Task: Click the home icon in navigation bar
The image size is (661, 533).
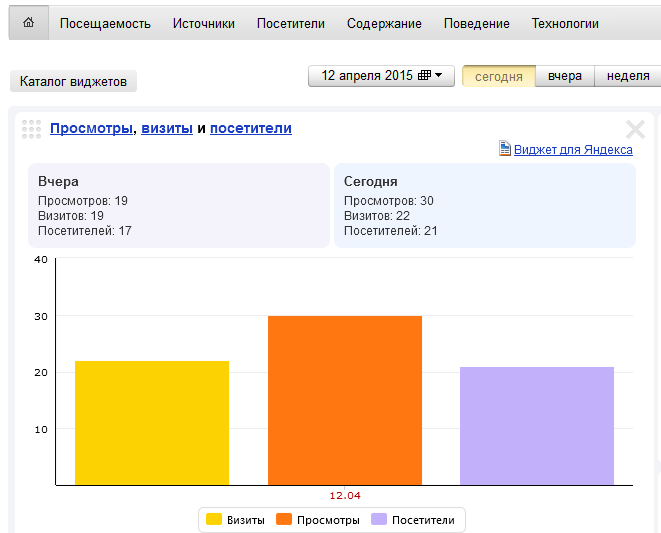Action: [28, 23]
